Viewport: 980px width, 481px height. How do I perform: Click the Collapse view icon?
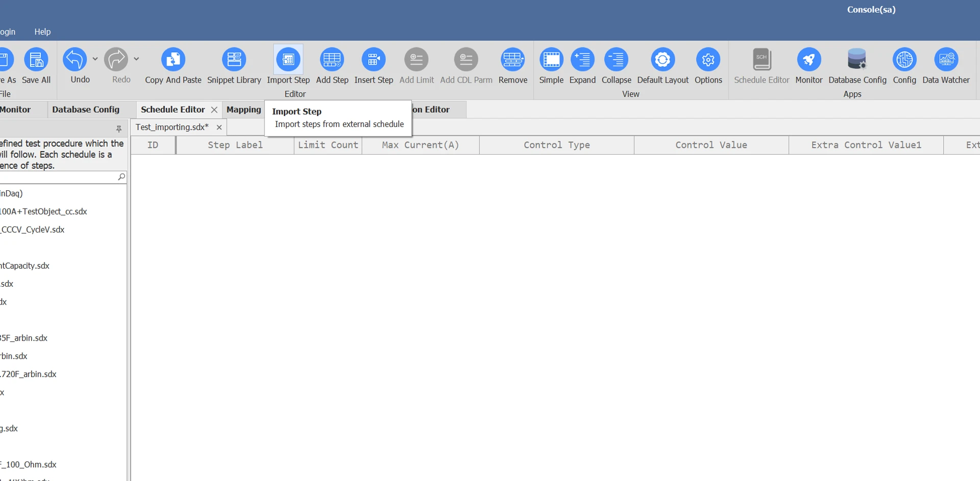point(616,60)
